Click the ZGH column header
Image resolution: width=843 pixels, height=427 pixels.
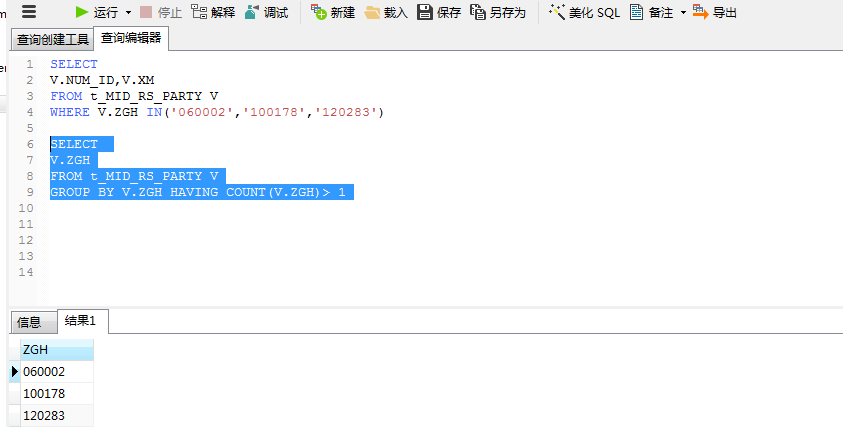(x=57, y=350)
